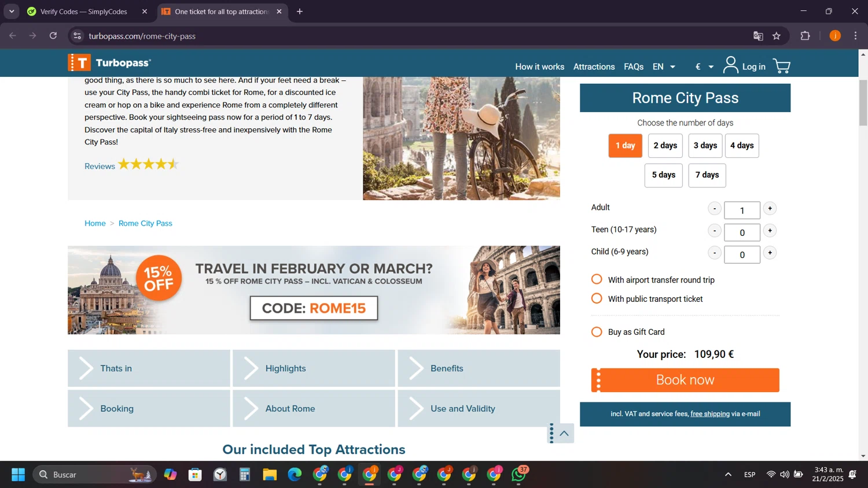
Task: Open the EN language dropdown
Action: click(664, 66)
